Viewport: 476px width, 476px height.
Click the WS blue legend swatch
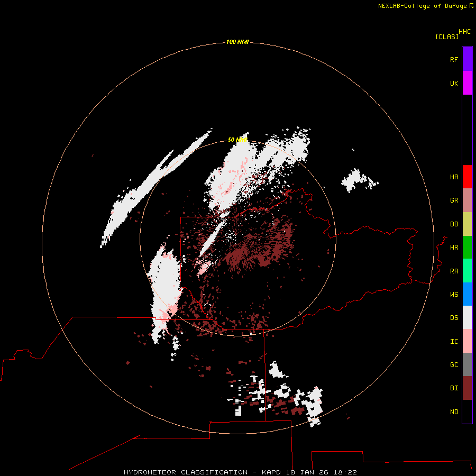click(x=467, y=294)
